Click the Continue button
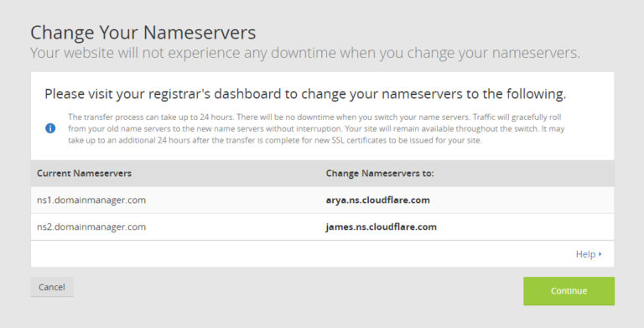644x328 pixels. [x=569, y=291]
